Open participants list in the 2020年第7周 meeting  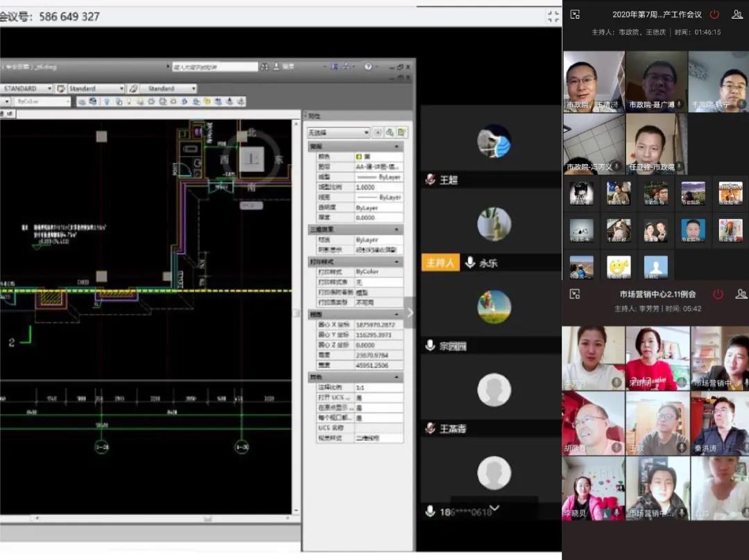737,15
